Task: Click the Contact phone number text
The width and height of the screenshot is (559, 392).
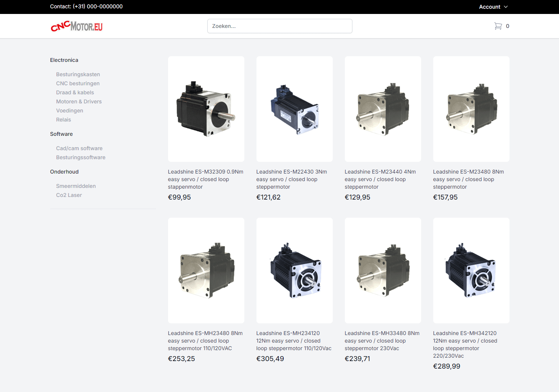Action: point(86,6)
